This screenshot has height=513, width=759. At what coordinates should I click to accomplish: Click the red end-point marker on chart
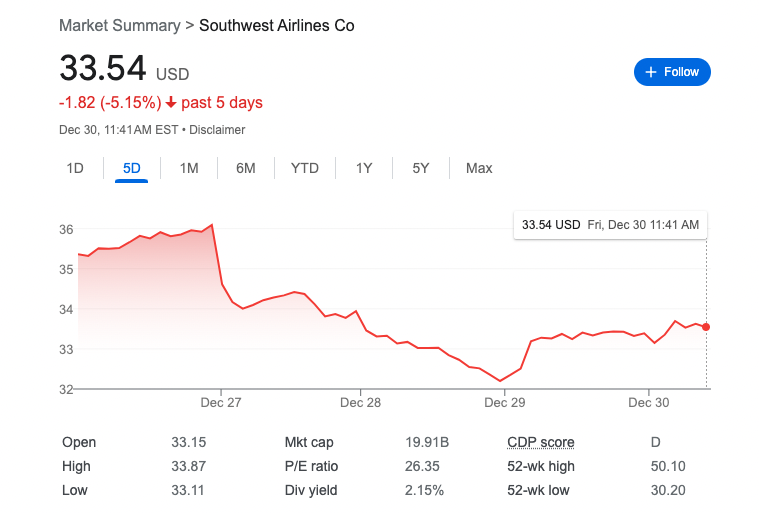click(x=706, y=327)
